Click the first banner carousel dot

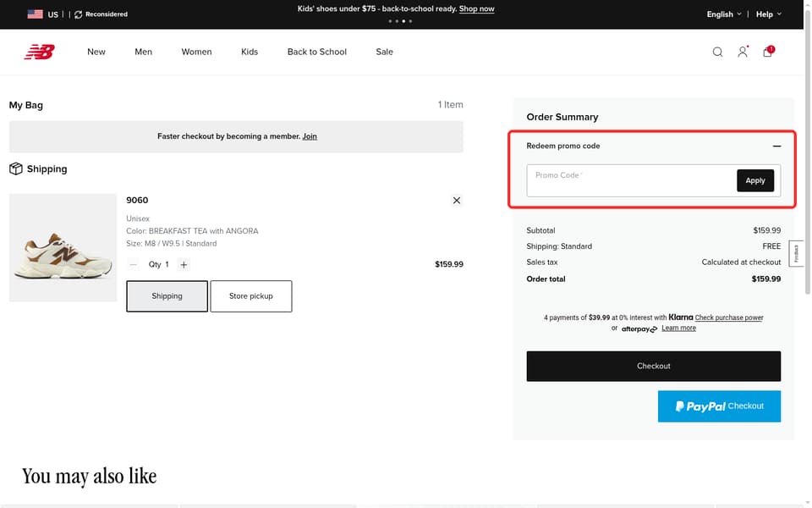[390, 21]
